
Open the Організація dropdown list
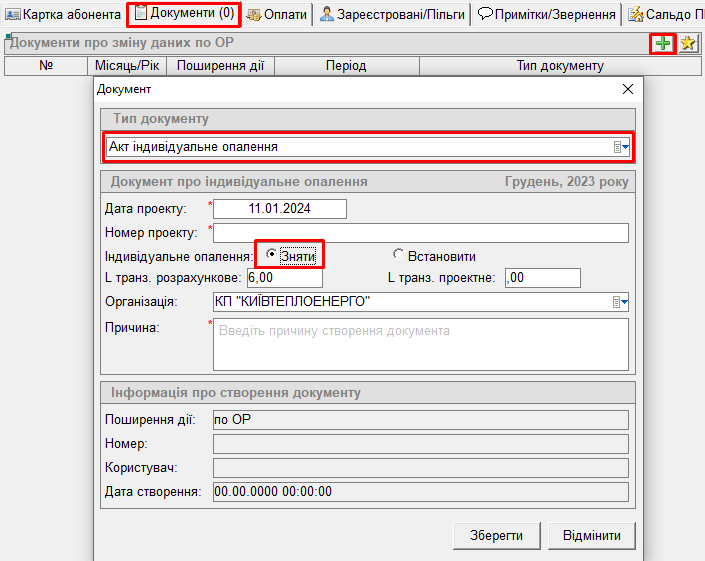coord(621,302)
